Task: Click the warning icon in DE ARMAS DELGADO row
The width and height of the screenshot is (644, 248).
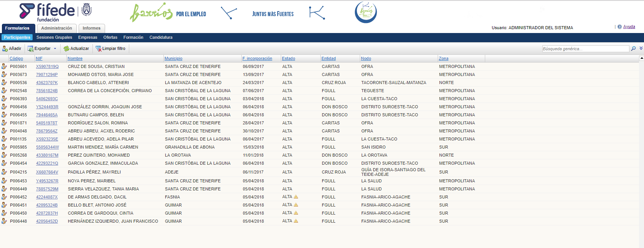Action: pos(296,197)
